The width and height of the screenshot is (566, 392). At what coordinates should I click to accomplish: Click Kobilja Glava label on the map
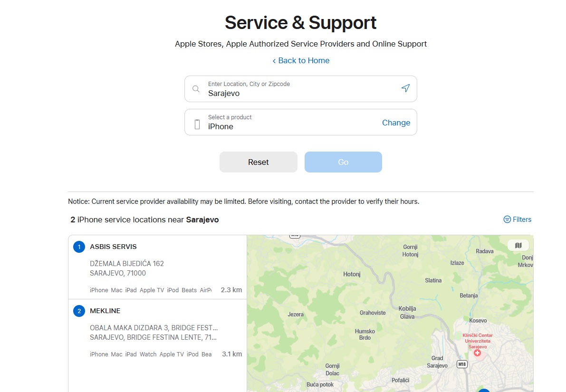coord(407,313)
